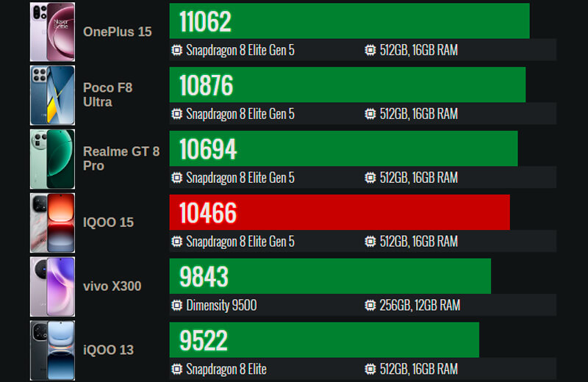Select the 9843 benchmark bar
Image resolution: width=588 pixels, height=382 pixels.
coord(330,276)
